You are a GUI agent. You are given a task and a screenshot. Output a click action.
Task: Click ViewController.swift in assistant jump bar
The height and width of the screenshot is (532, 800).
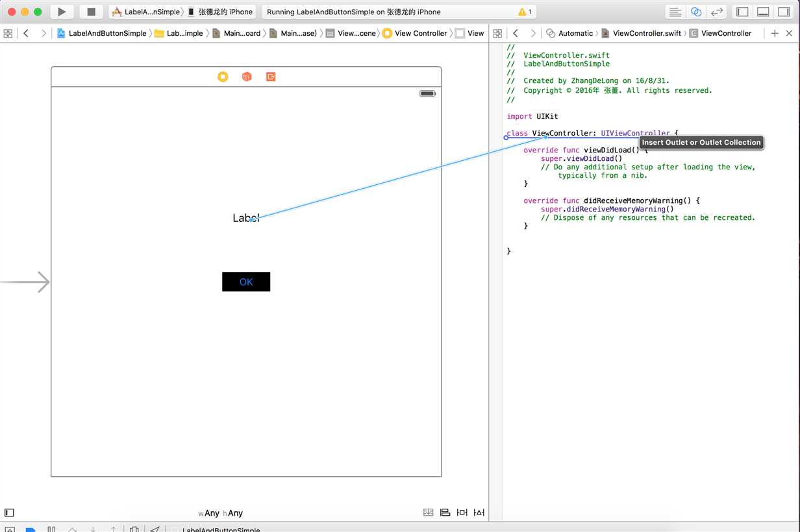(642, 33)
